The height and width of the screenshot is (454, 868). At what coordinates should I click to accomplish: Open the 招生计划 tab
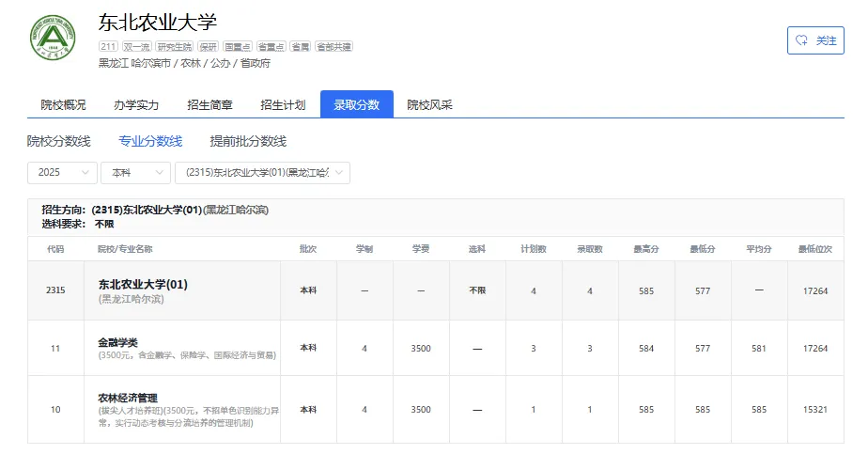point(283,104)
